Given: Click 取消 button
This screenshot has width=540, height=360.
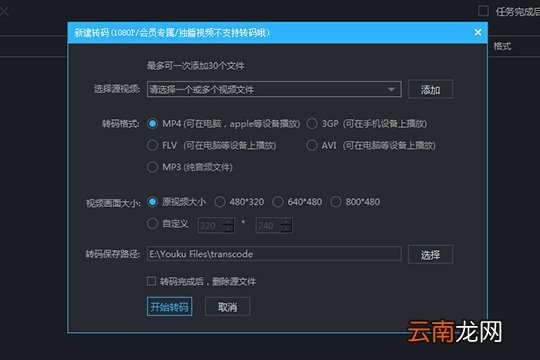Looking at the screenshot, I should point(227,307).
